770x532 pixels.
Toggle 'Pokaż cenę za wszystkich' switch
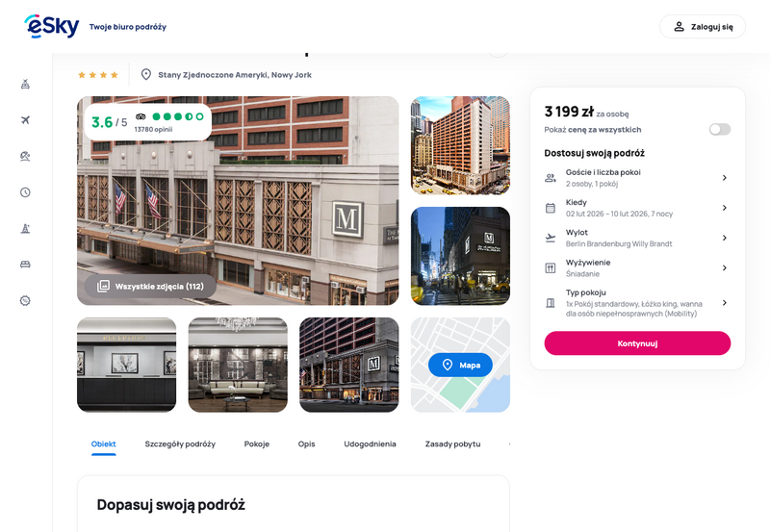719,129
